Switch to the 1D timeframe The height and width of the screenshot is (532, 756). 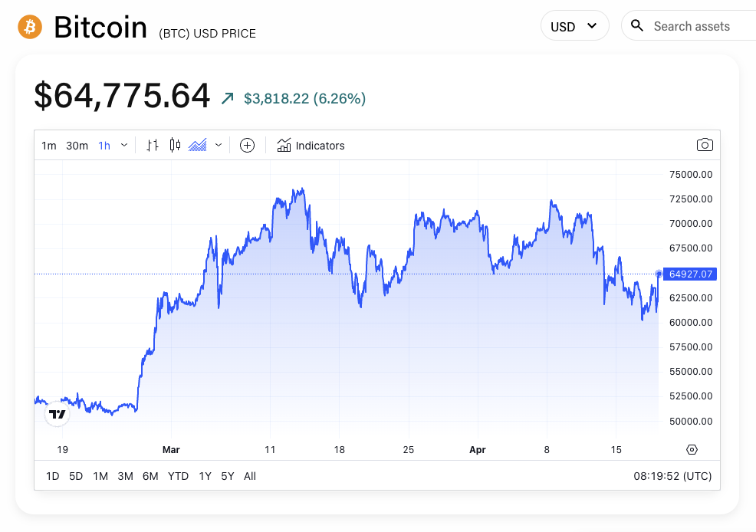coord(52,476)
